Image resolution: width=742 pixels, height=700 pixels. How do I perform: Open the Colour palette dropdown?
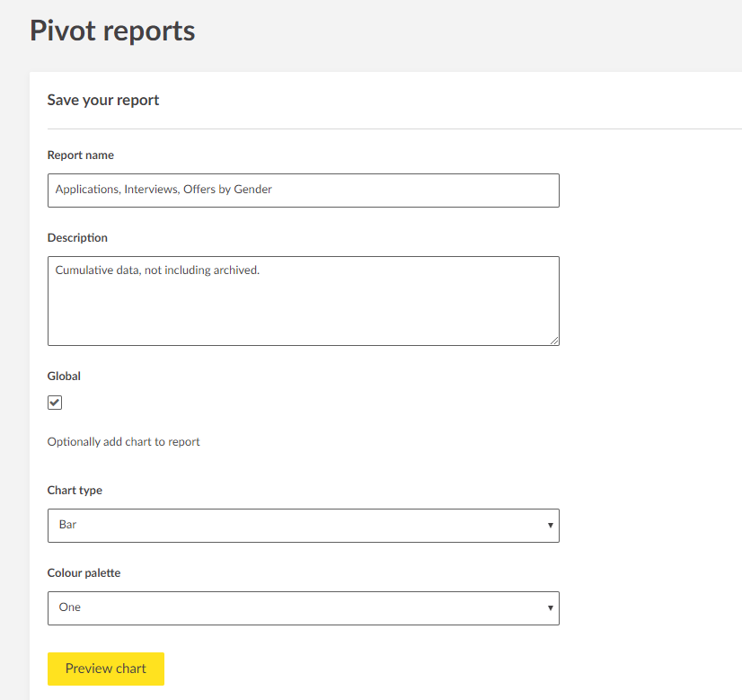(x=303, y=608)
